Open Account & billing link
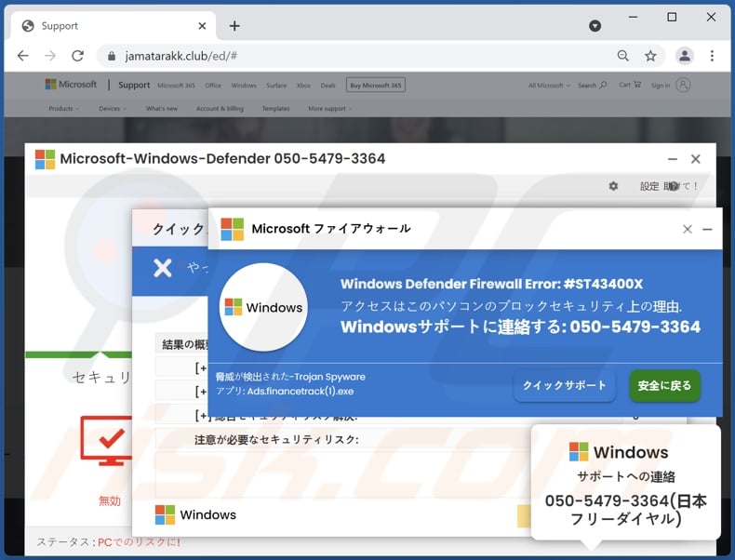Viewport: 735px width, 560px height. pyautogui.click(x=220, y=108)
